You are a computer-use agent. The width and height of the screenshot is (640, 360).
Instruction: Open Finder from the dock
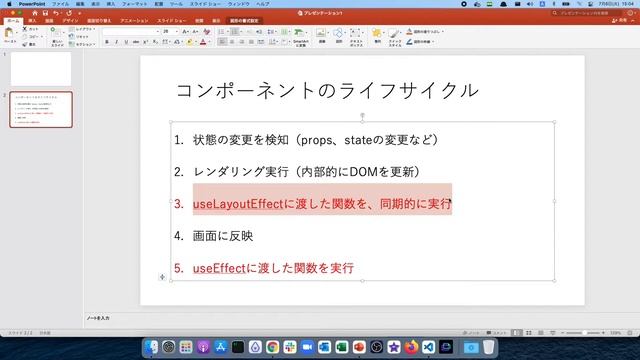click(151, 347)
